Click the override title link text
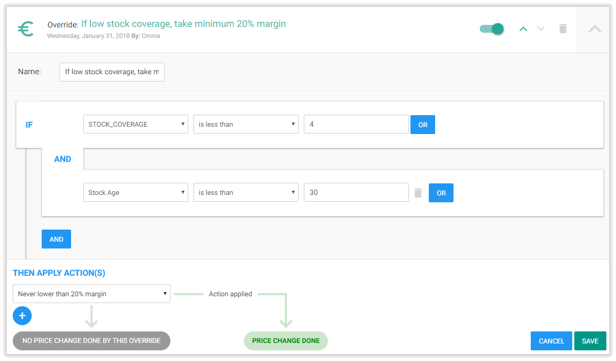616x361 pixels. [183, 24]
